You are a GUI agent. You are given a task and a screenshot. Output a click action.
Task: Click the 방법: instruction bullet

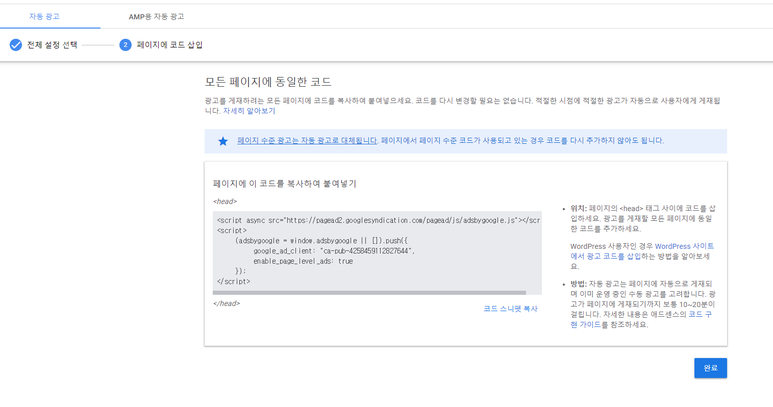(642, 305)
